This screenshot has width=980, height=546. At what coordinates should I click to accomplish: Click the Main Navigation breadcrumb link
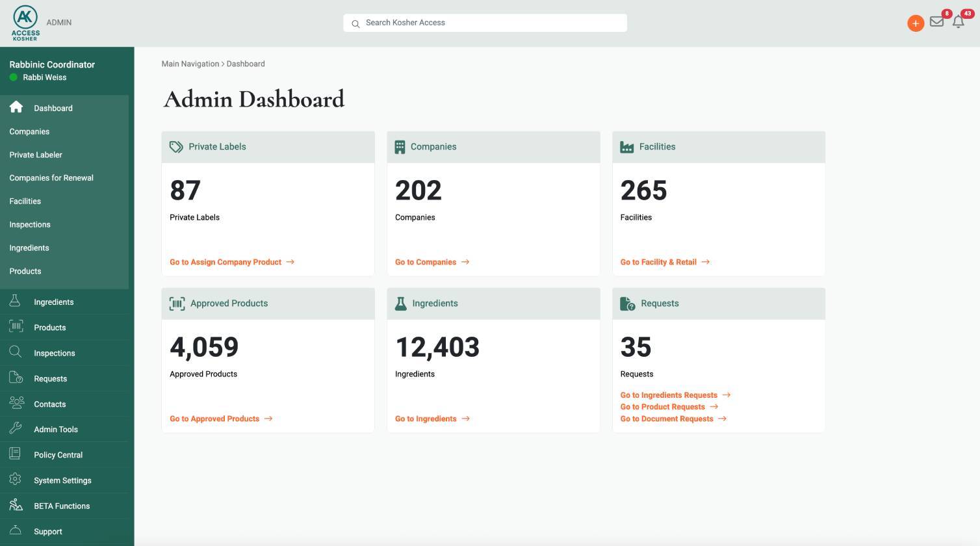tap(190, 64)
